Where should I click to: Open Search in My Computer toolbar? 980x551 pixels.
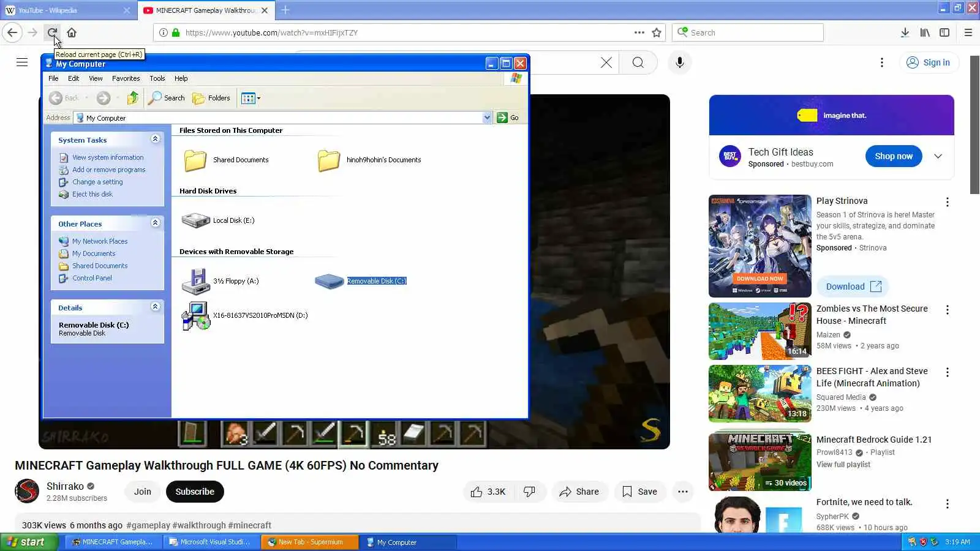[167, 98]
